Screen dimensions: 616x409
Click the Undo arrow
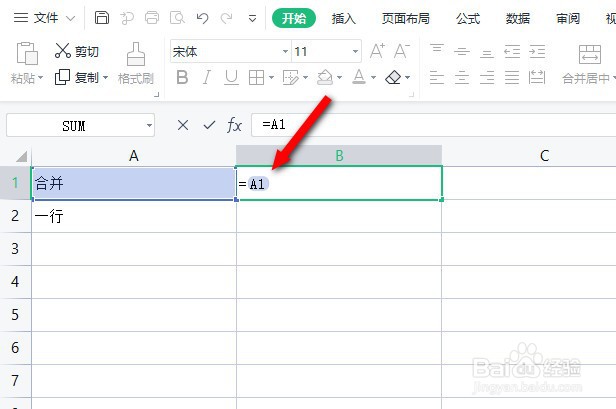202,18
